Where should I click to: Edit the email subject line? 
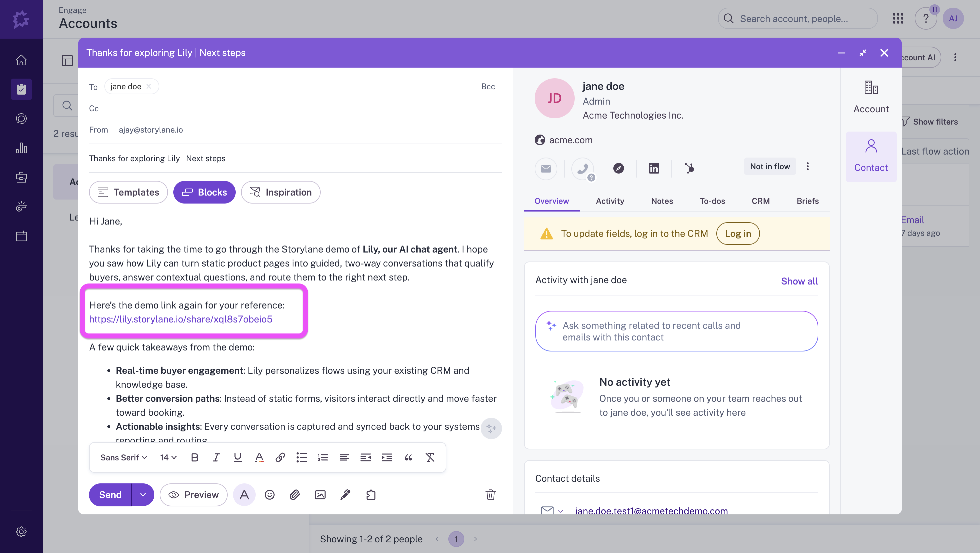295,158
